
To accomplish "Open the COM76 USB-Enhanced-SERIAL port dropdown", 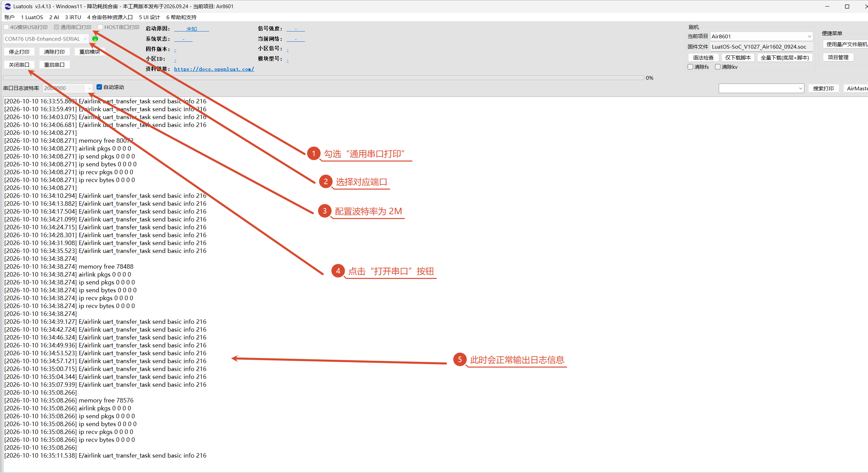I will click(x=46, y=39).
